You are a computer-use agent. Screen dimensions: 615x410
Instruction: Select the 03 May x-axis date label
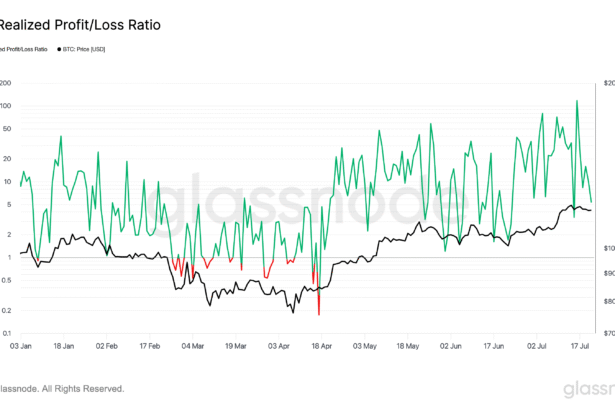364,346
